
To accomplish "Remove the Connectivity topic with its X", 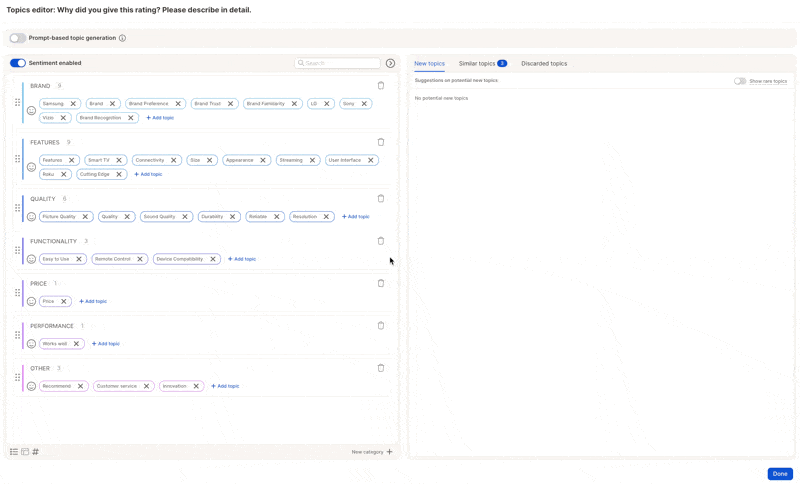I will [x=173, y=160].
